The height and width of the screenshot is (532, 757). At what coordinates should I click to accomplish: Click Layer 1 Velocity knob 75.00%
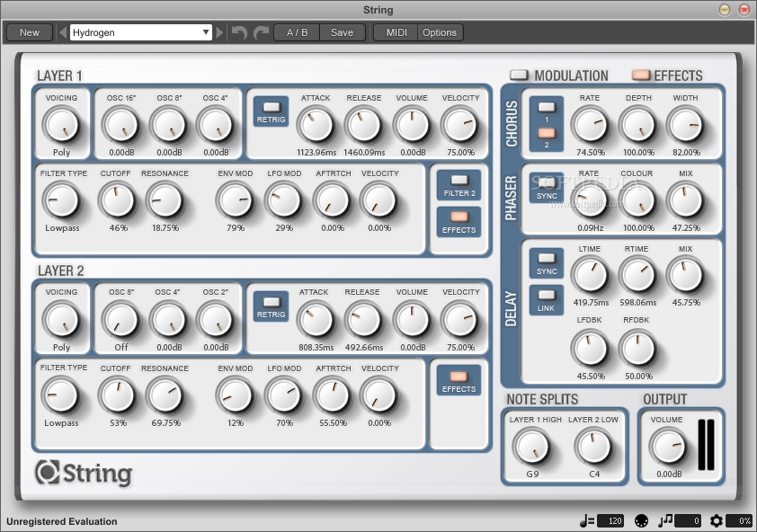point(459,125)
